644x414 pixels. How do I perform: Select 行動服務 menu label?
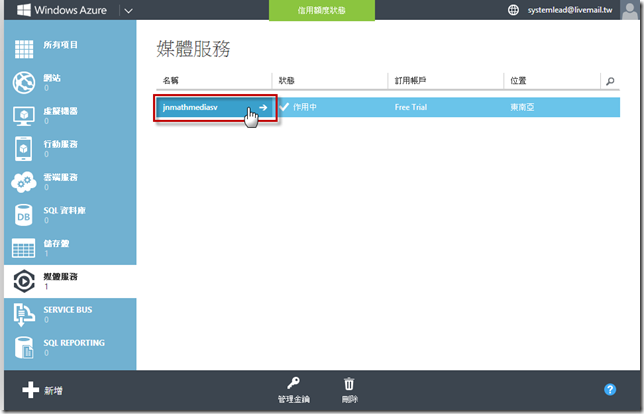click(x=61, y=144)
